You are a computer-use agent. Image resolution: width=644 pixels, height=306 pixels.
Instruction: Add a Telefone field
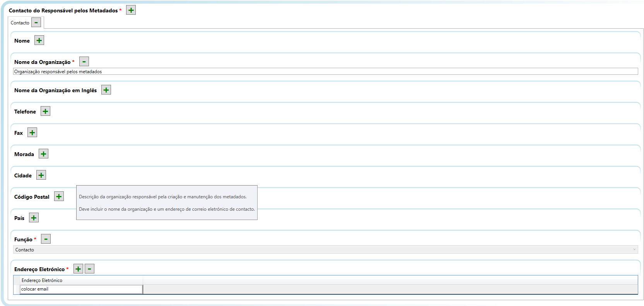pyautogui.click(x=45, y=111)
